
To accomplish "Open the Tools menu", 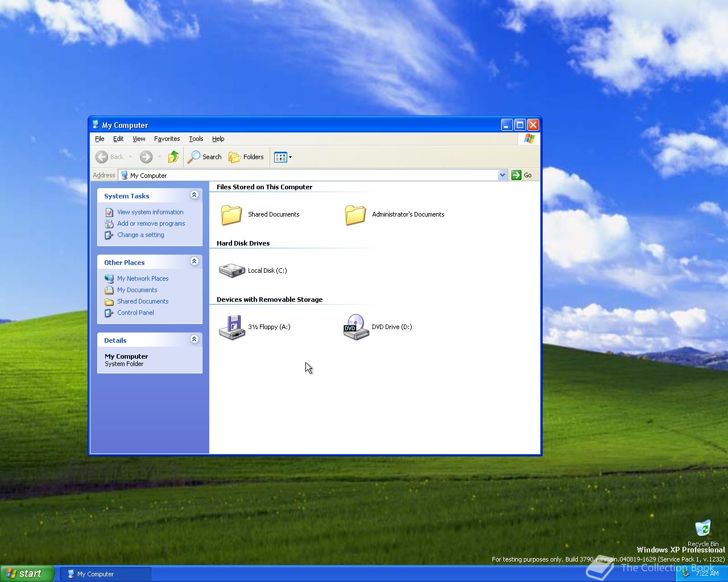I will tap(196, 139).
